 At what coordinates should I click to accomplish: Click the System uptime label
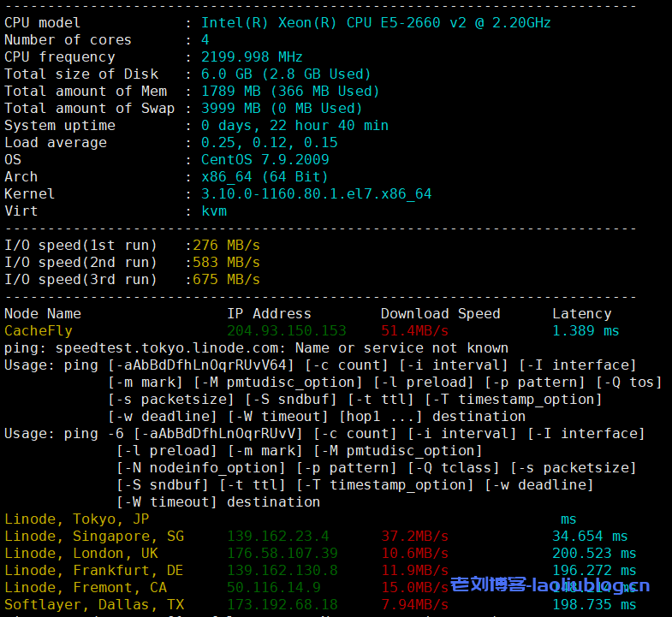pos(60,126)
